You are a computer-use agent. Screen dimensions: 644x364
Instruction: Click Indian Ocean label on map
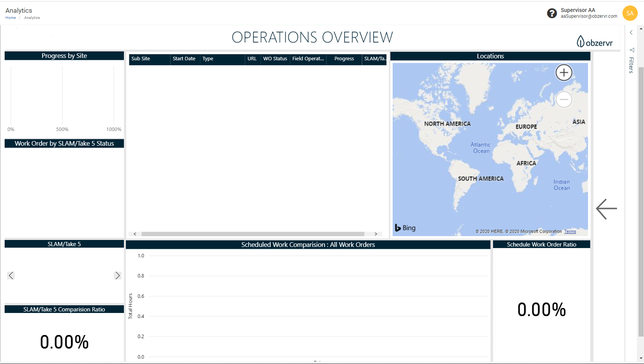point(562,185)
